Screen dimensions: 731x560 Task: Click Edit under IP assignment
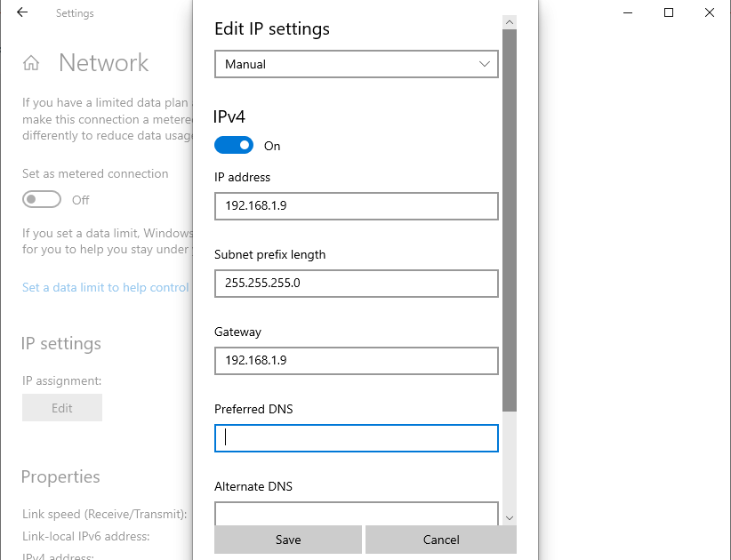[x=61, y=407]
